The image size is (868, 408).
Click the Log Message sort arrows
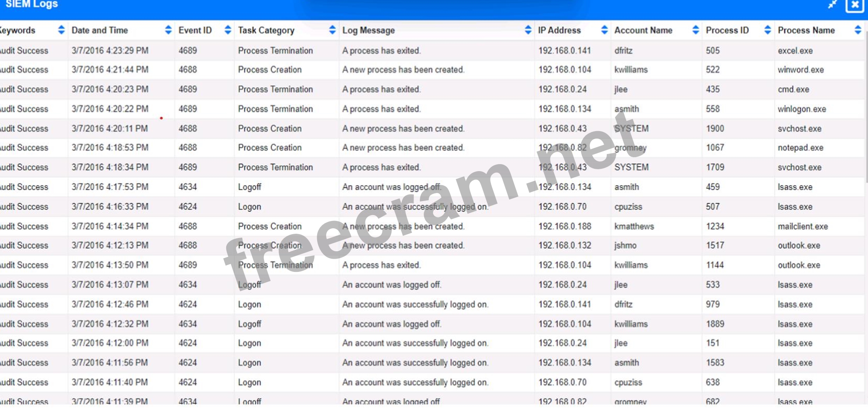tap(527, 30)
